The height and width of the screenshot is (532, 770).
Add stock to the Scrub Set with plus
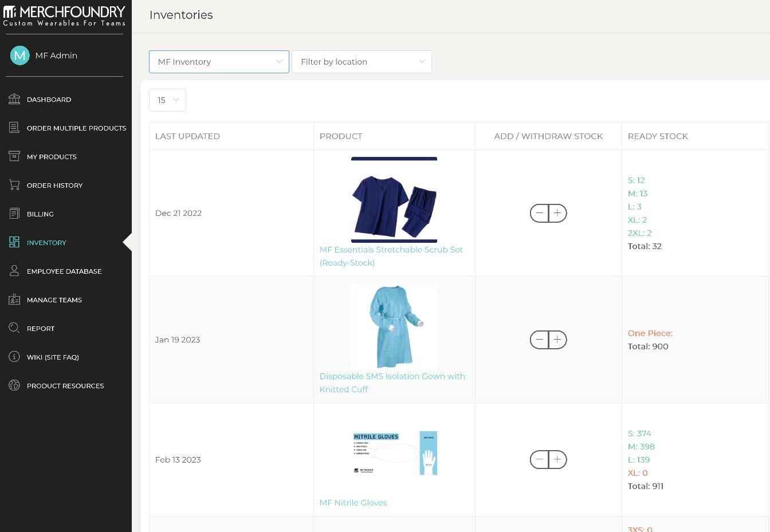557,213
